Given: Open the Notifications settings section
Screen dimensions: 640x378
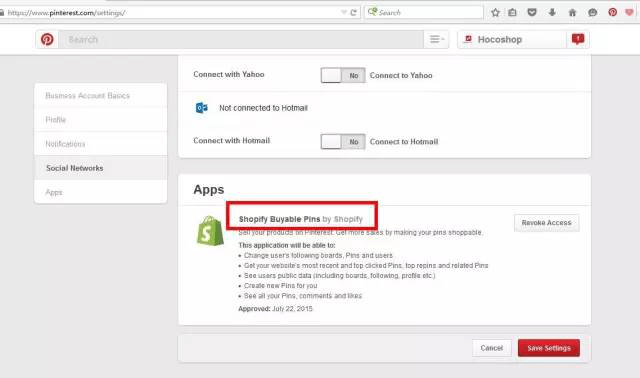Looking at the screenshot, I should (x=100, y=144).
